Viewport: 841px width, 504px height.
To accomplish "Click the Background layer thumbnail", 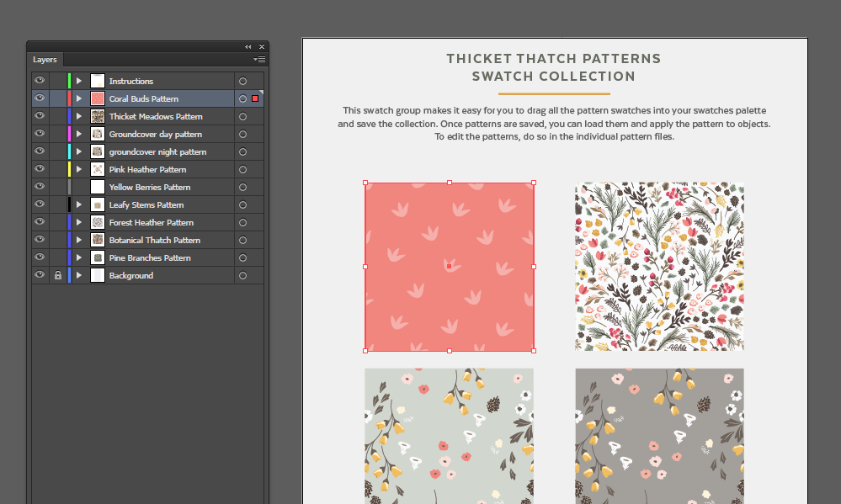I will coord(97,275).
